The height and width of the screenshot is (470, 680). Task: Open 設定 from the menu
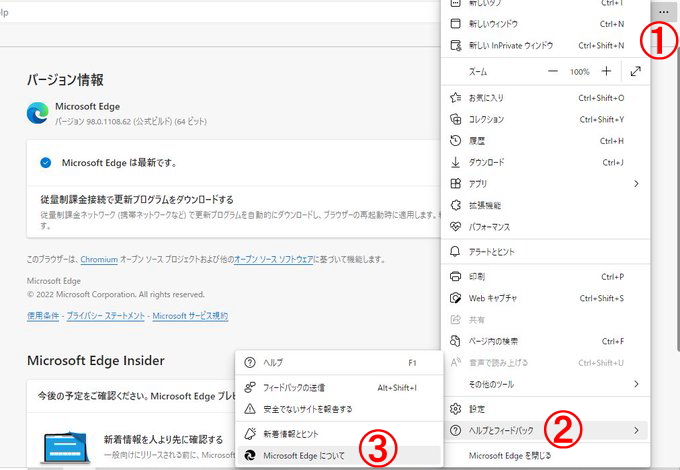[545, 408]
